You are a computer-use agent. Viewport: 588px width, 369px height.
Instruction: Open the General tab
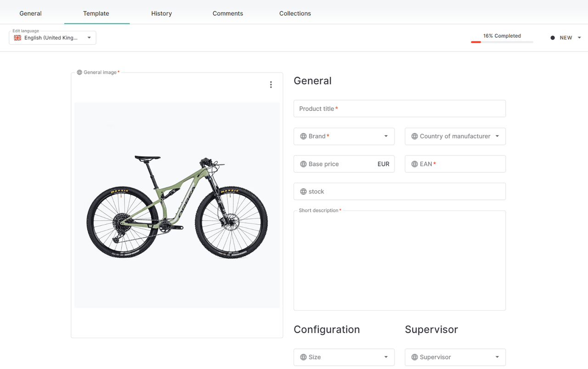point(30,13)
